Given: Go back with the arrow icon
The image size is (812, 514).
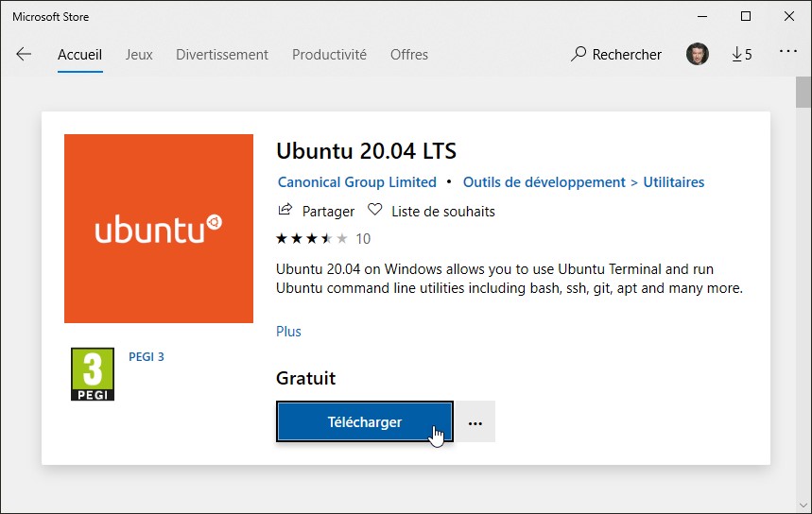Looking at the screenshot, I should tap(24, 55).
